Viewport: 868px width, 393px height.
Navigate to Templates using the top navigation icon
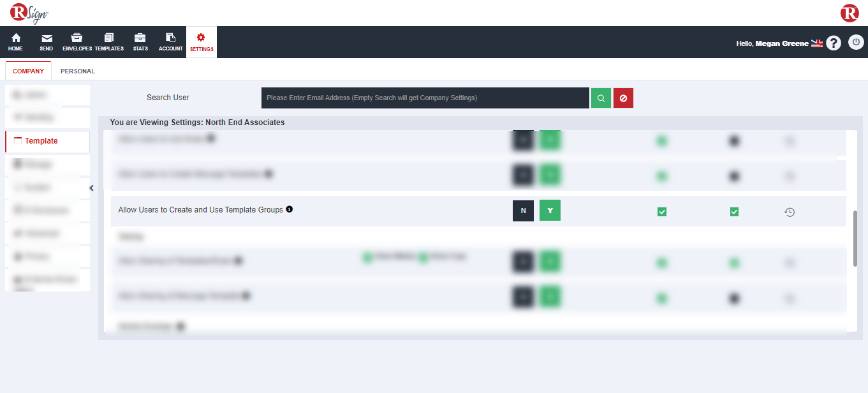coord(108,41)
